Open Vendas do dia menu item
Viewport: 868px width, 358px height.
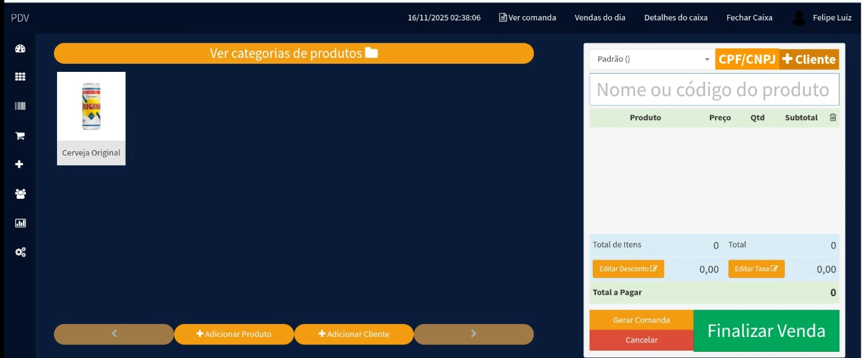pos(600,18)
